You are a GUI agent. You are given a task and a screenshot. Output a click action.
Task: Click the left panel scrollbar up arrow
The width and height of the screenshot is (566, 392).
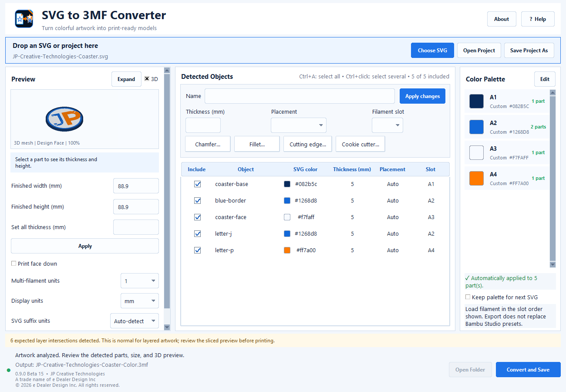pos(167,70)
